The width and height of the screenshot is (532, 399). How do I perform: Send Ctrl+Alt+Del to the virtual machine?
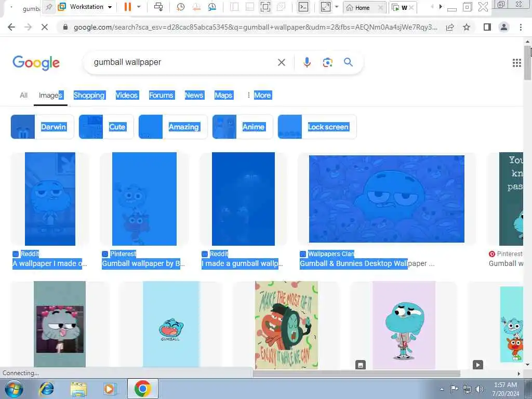158,7
